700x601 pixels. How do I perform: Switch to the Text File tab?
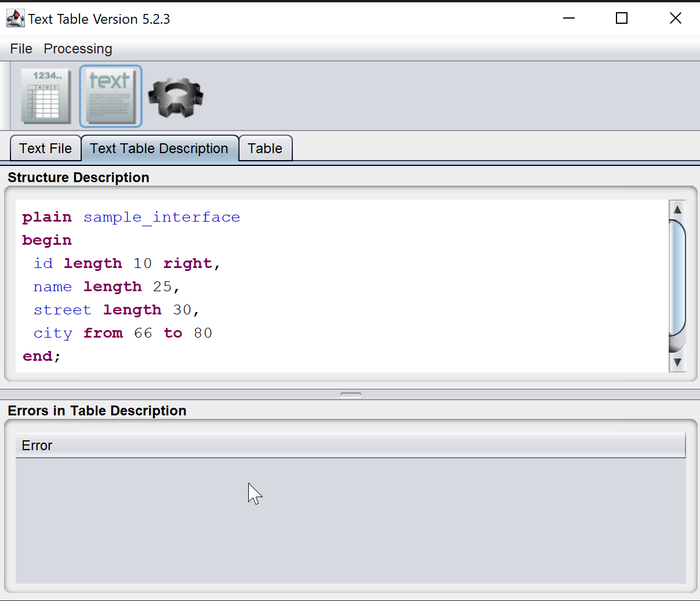(x=45, y=148)
